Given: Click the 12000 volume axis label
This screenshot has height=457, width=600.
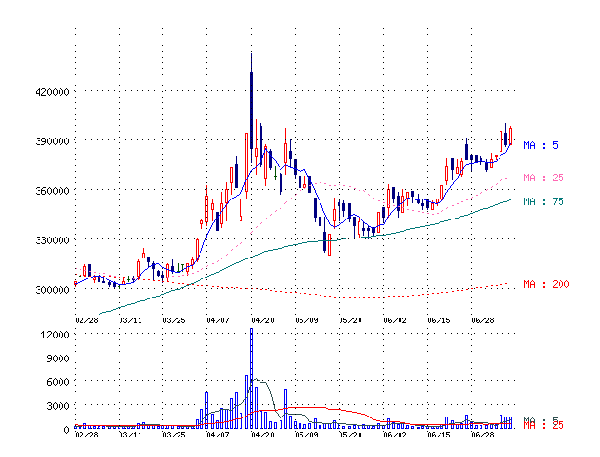Looking at the screenshot, I should [55, 335].
